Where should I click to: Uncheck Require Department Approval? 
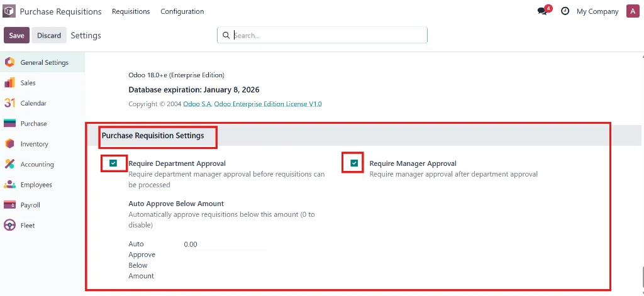[113, 163]
